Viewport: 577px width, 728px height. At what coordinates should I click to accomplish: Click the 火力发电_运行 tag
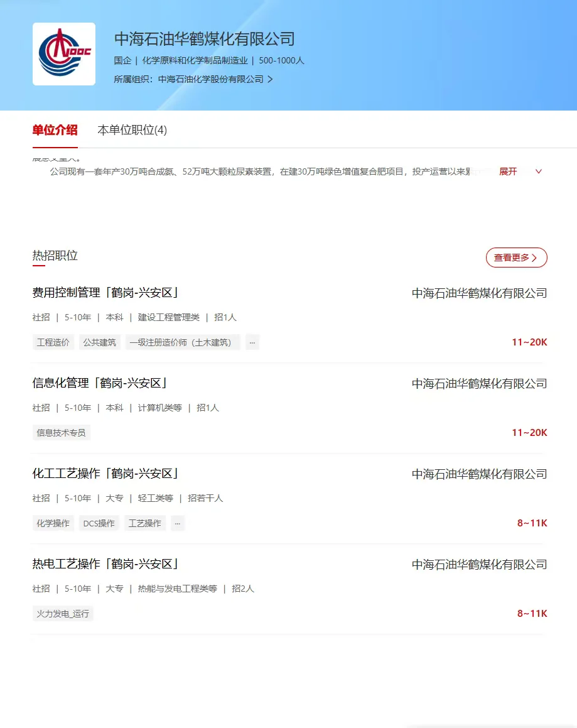pos(63,614)
